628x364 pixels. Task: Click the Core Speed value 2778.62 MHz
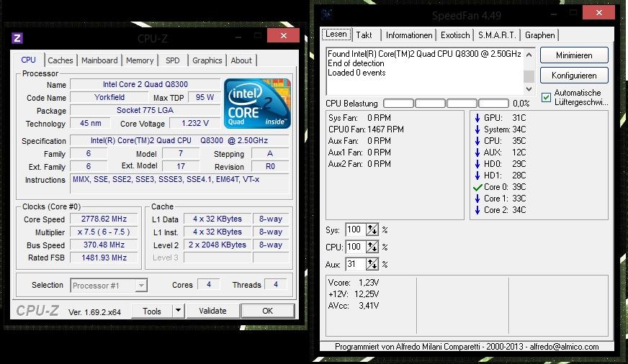pyautogui.click(x=104, y=219)
